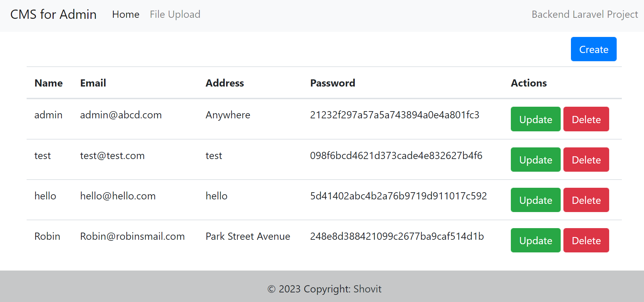Update the hello user row

[535, 200]
